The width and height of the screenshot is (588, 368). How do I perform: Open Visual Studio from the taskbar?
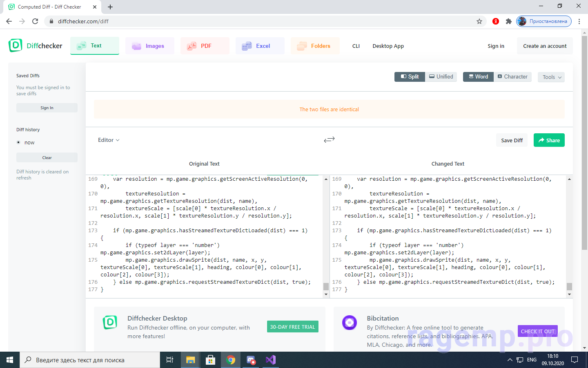(271, 360)
